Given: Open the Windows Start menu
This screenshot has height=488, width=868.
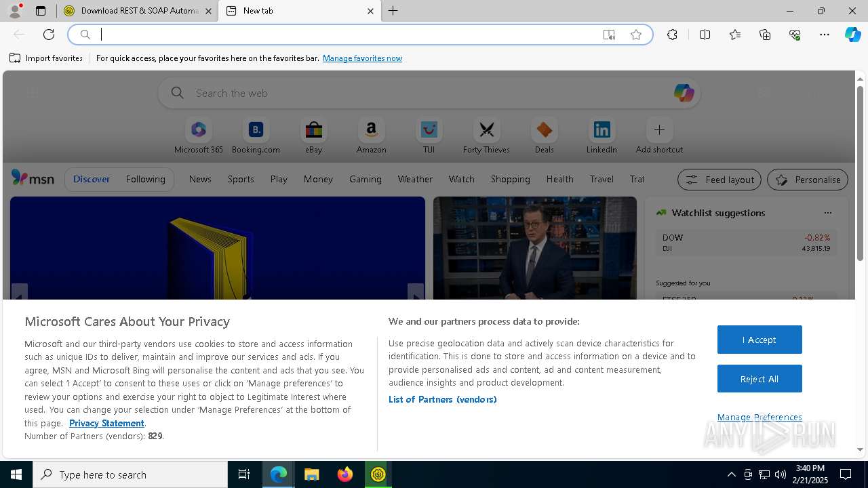Looking at the screenshot, I should pos(16,474).
